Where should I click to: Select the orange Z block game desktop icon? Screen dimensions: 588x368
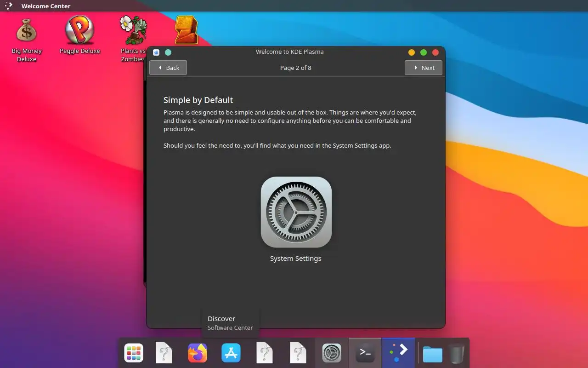(x=187, y=30)
